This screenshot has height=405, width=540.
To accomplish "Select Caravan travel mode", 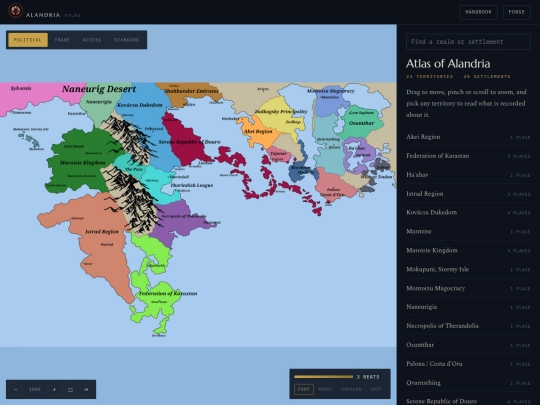I will pyautogui.click(x=351, y=389).
